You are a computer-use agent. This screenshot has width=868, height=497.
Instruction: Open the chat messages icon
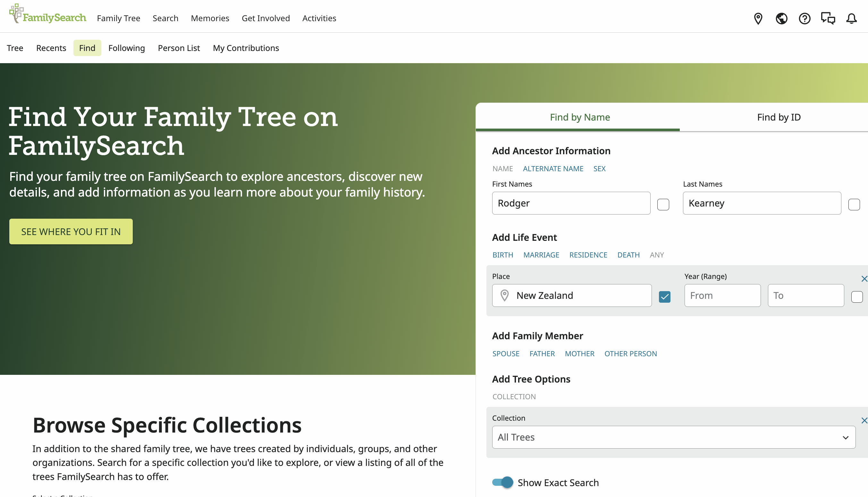pyautogui.click(x=828, y=18)
